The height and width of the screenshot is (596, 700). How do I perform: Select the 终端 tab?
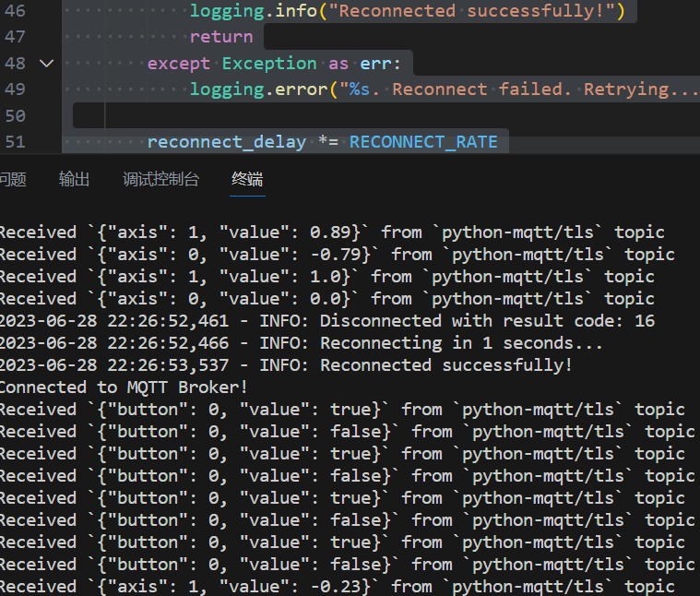point(246,179)
